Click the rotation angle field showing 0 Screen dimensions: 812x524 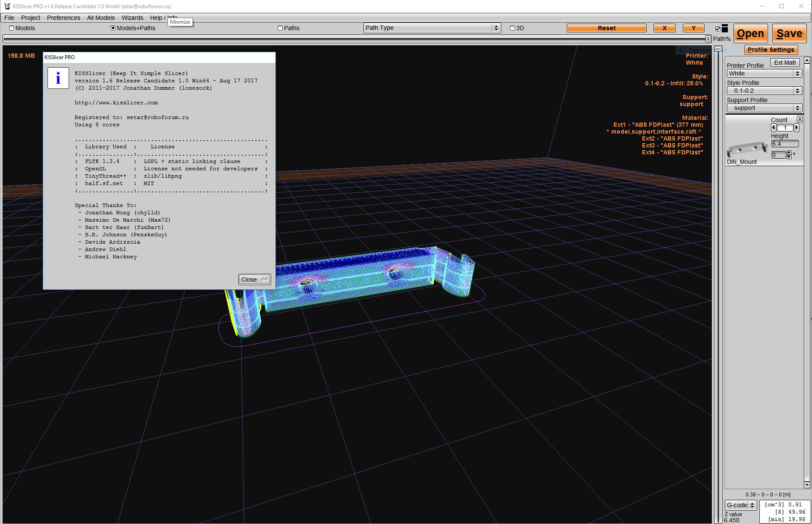click(778, 155)
